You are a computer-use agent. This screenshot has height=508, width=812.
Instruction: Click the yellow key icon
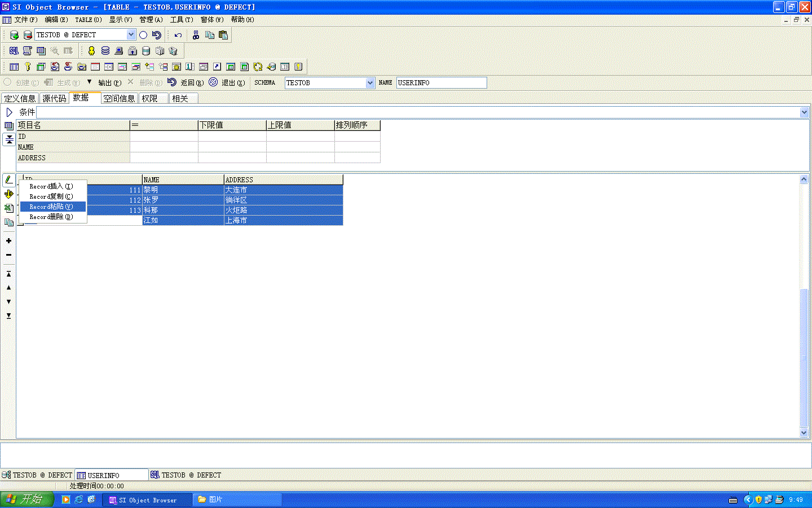[x=27, y=67]
